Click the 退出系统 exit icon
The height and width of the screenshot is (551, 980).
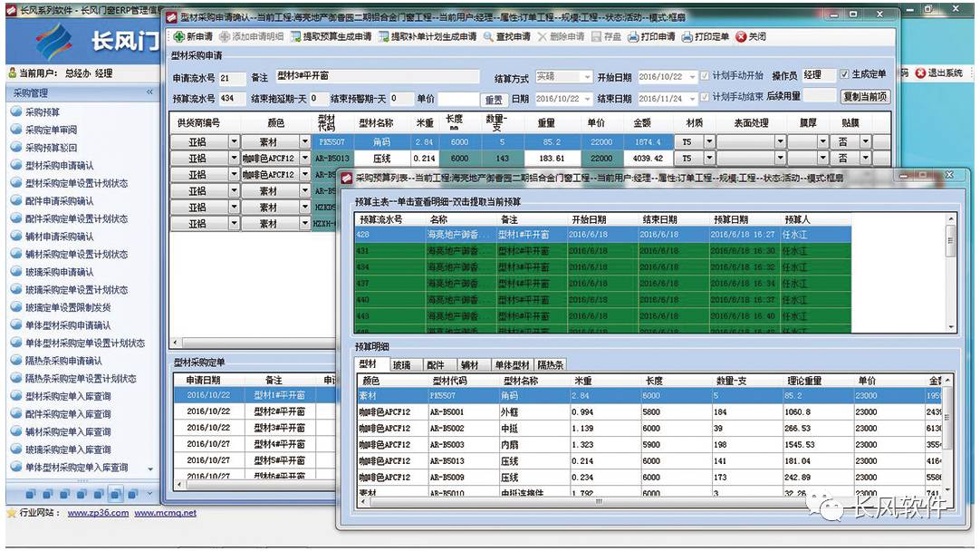coord(920,72)
